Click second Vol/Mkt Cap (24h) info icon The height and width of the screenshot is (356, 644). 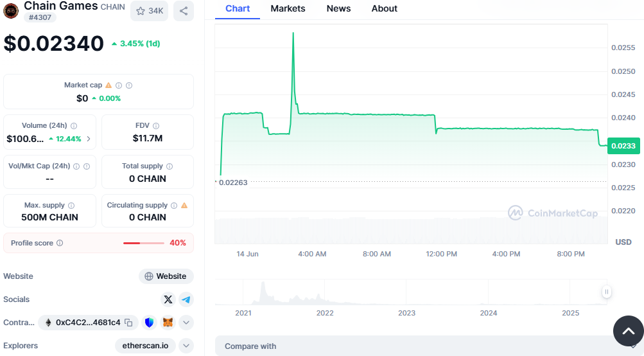(x=87, y=166)
